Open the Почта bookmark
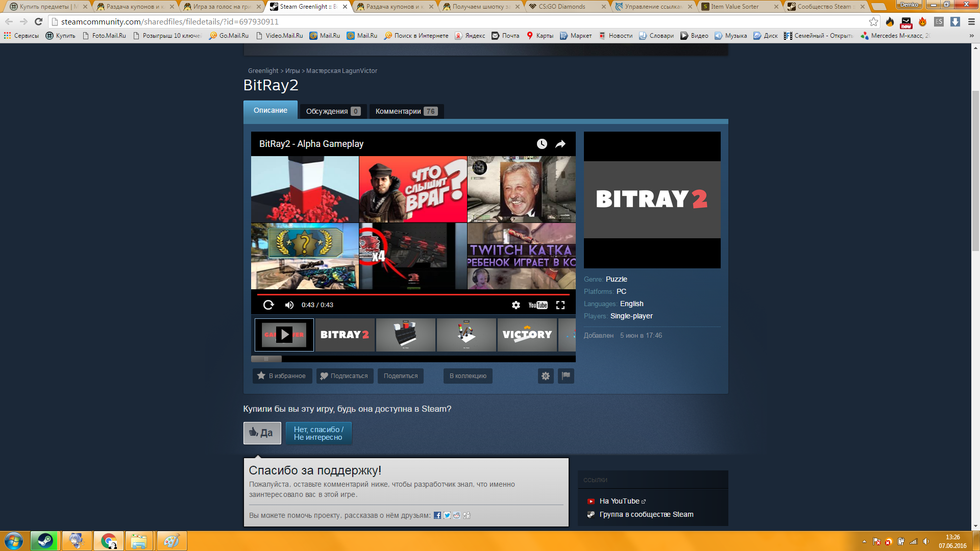The height and width of the screenshot is (551, 980). 505,36
